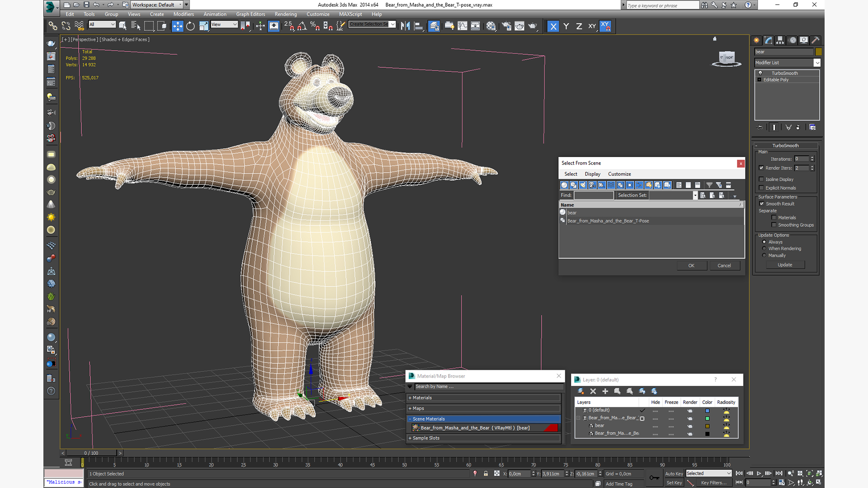
Task: Click blue color swatch of 0 (default) layer
Action: pyautogui.click(x=707, y=411)
